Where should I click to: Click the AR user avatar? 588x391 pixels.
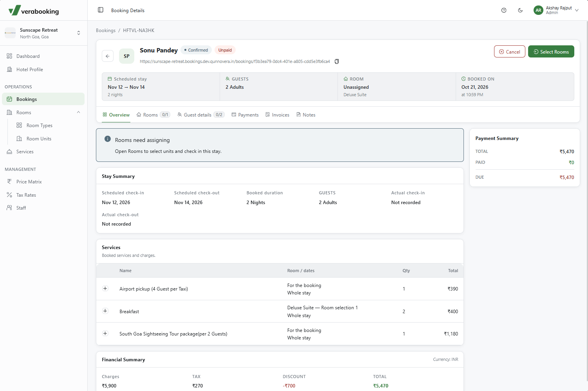[x=538, y=11]
